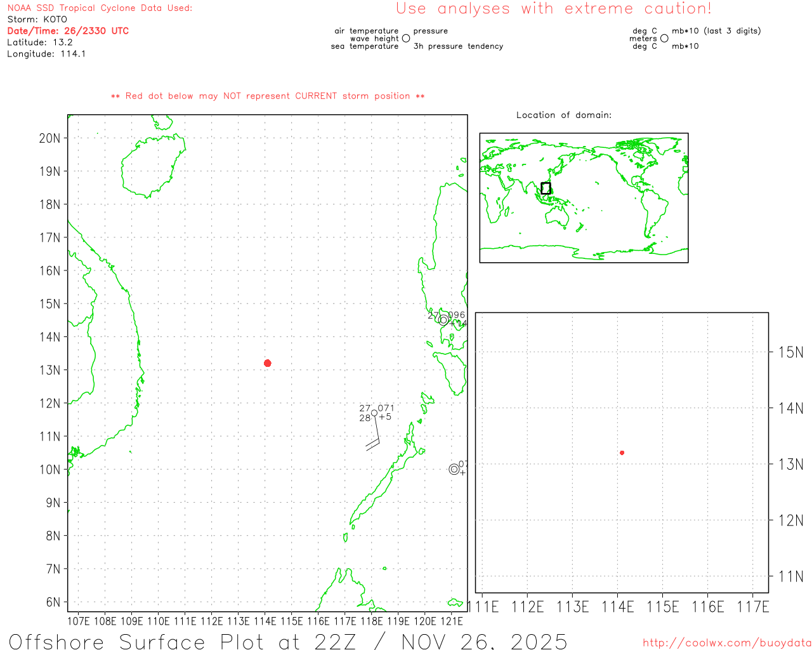The width and height of the screenshot is (812, 650).
Task: Select the buoy station circle labeled 27 096
Action: point(443,320)
